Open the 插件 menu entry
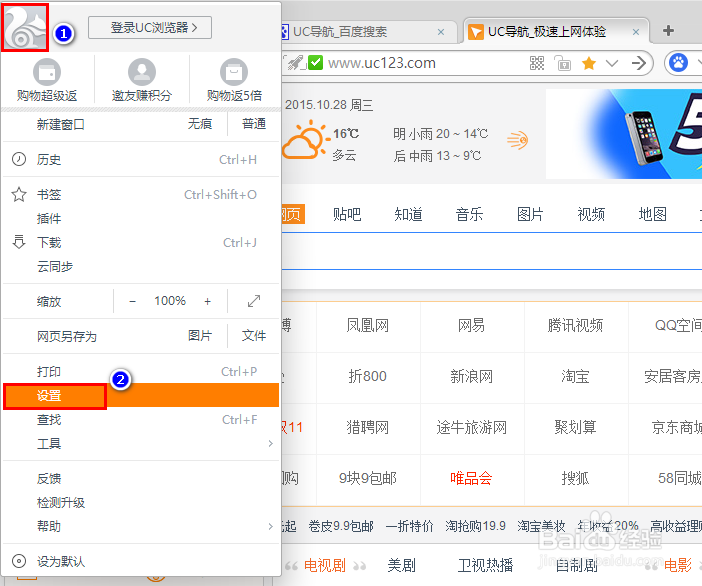This screenshot has width=702, height=586. [141, 218]
